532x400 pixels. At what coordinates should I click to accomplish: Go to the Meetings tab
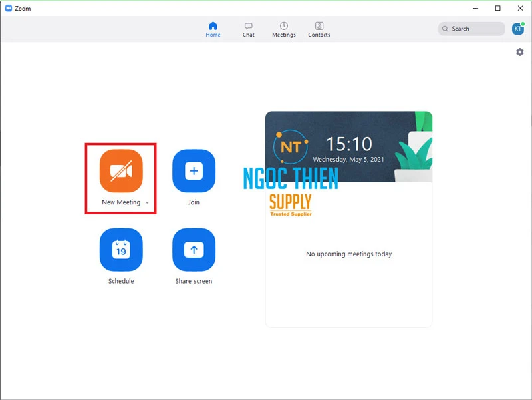click(283, 29)
